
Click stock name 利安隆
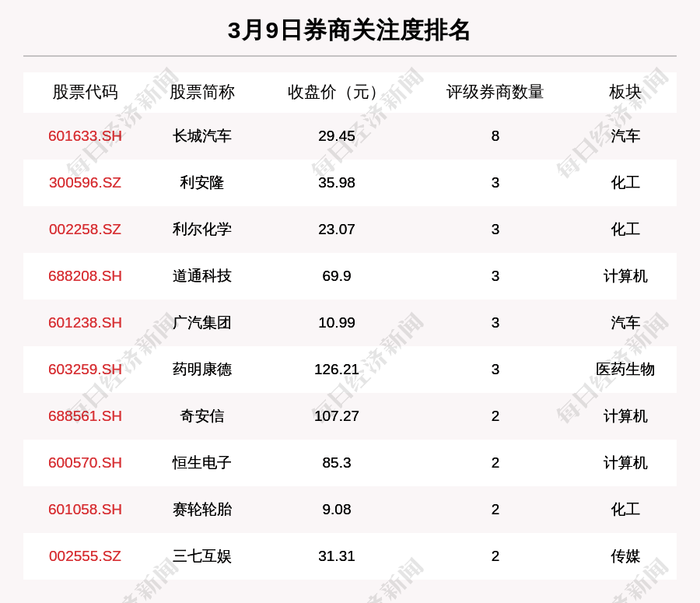click(x=202, y=183)
